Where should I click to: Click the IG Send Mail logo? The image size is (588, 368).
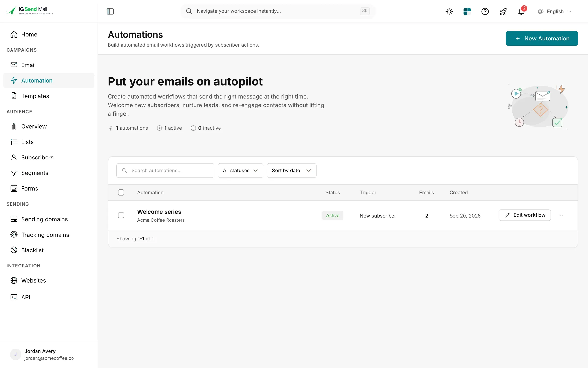(30, 11)
